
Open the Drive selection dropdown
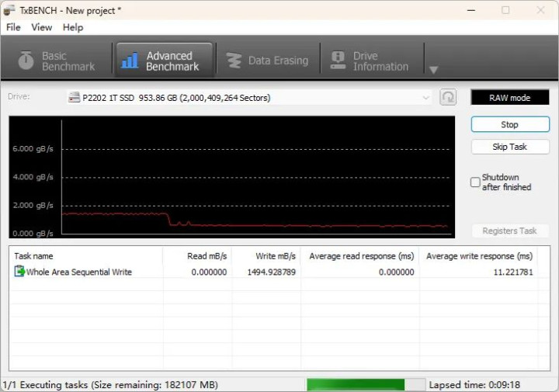[249, 98]
